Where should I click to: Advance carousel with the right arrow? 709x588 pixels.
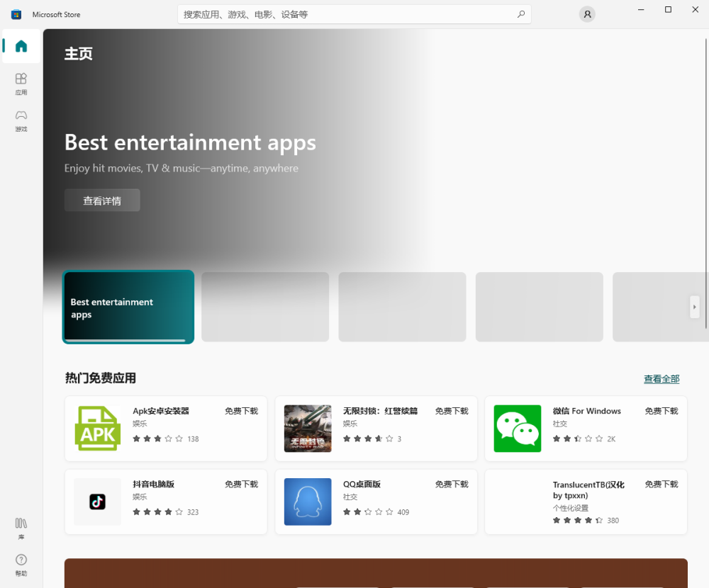click(x=695, y=307)
